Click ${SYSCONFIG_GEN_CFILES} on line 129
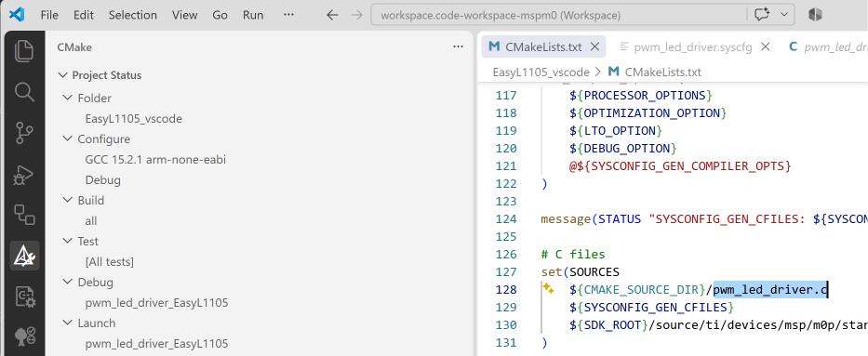868x356 pixels. tap(651, 307)
